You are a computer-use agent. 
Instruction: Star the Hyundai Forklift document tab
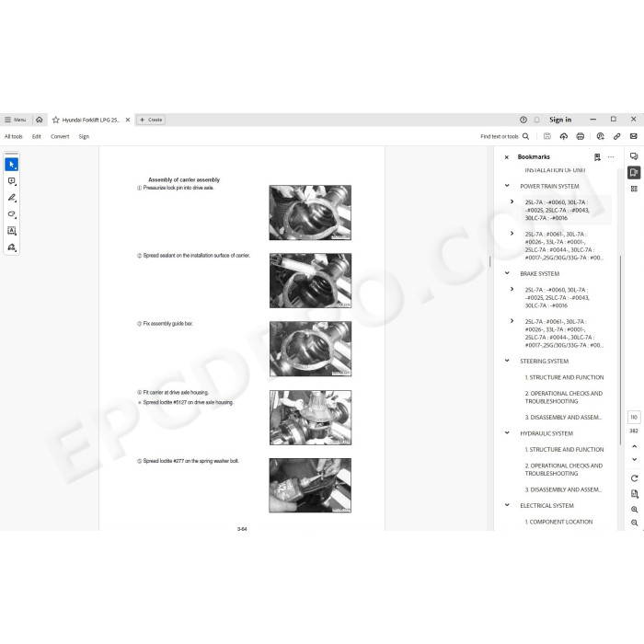click(56, 120)
